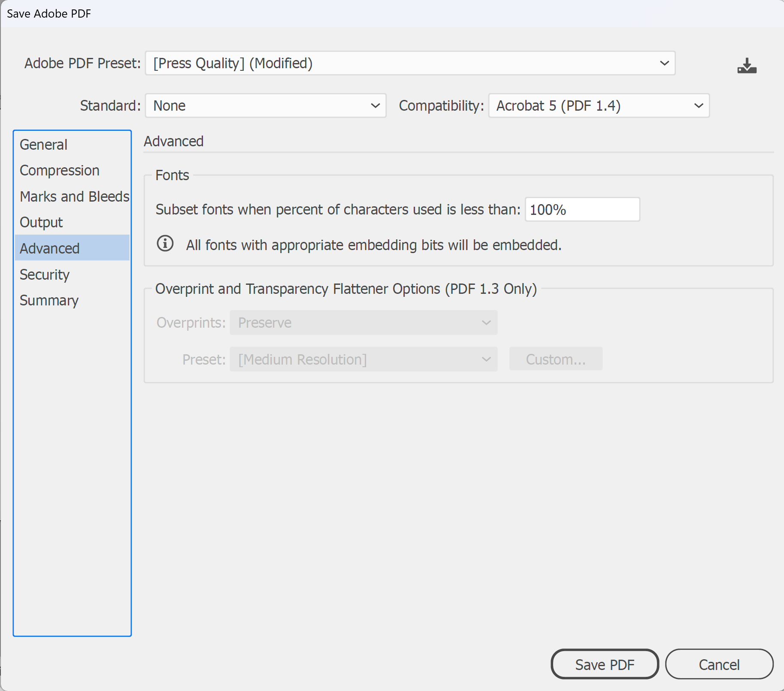Go to the Output section
Viewport: 784px width, 691px height.
pos(72,222)
